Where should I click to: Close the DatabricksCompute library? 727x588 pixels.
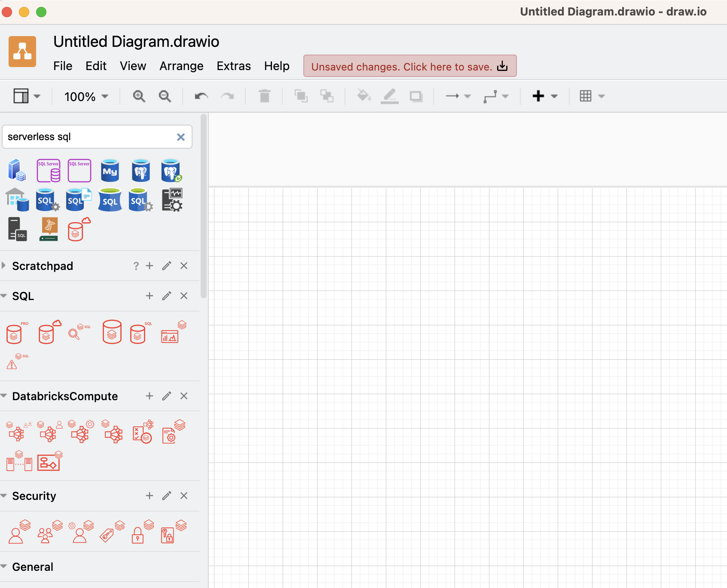pyautogui.click(x=184, y=396)
